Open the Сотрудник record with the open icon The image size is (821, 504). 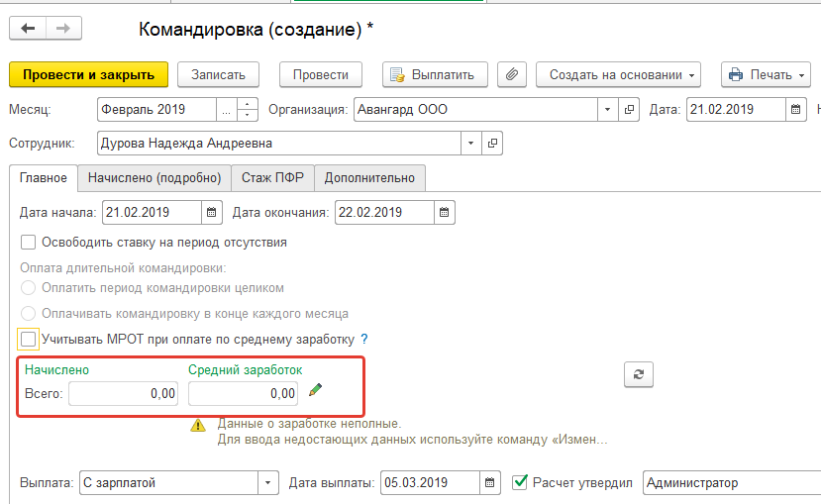492,143
